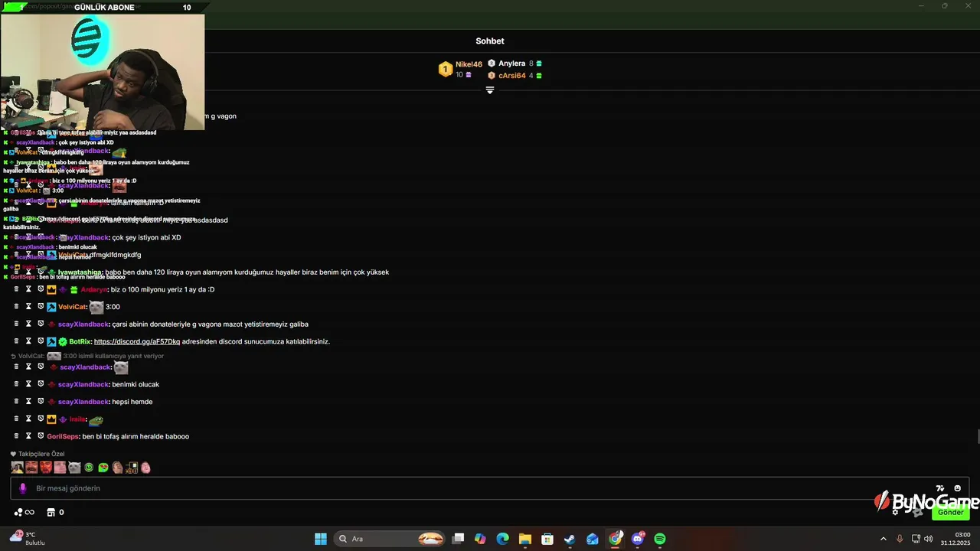The width and height of the screenshot is (980, 551).
Task: Delete Ardaryn's message with trash icon
Action: click(x=16, y=289)
